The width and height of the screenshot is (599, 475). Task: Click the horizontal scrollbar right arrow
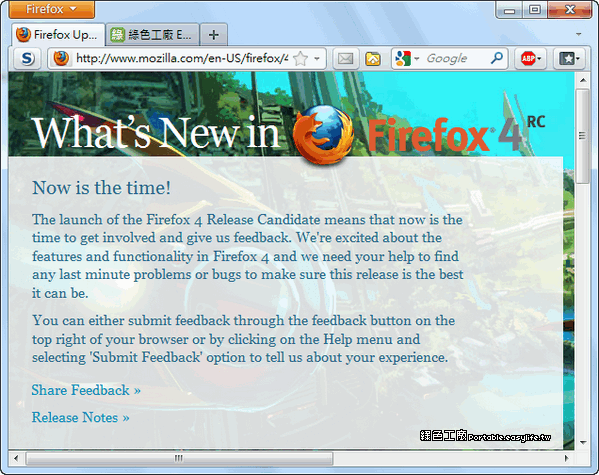click(x=567, y=458)
